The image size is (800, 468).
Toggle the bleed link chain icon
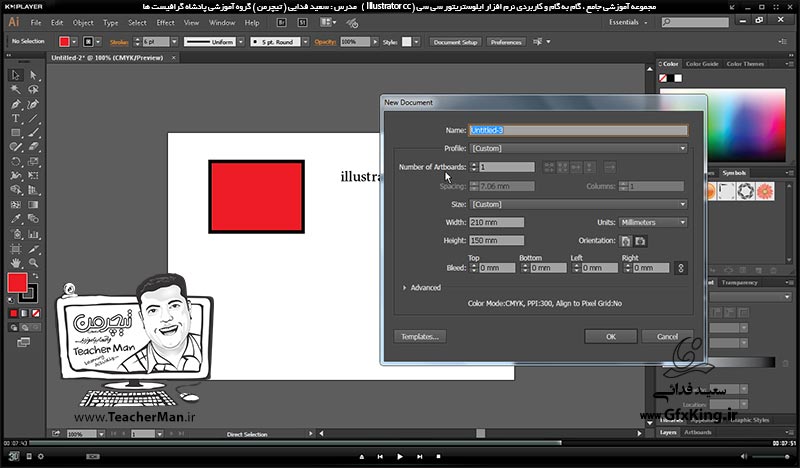pos(681,268)
